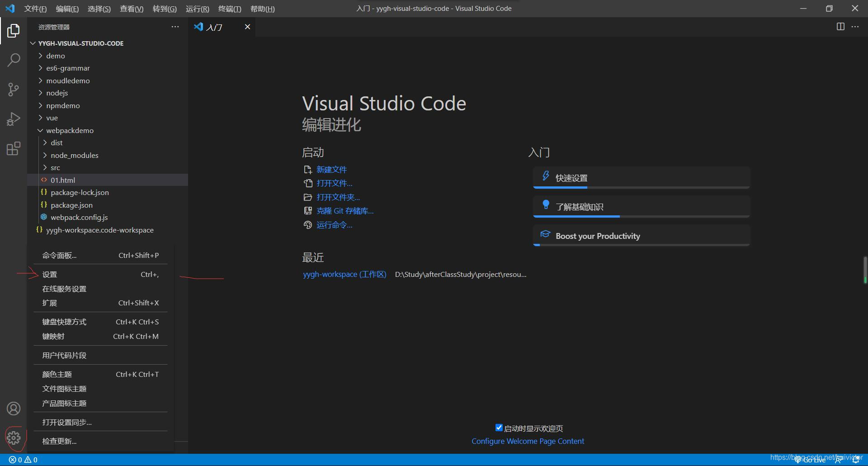The image size is (868, 466).
Task: Split the editor to the right
Action: point(840,27)
